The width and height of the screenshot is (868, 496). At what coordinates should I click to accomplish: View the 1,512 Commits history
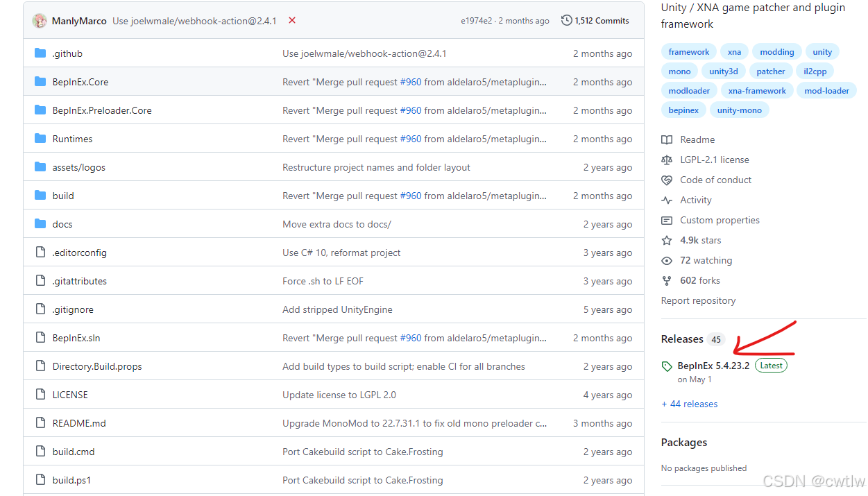pyautogui.click(x=595, y=21)
